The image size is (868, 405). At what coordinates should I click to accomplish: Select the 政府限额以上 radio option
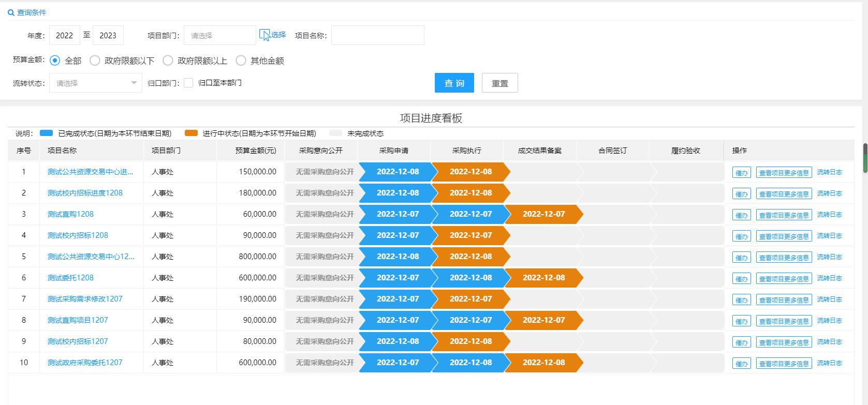click(x=168, y=61)
